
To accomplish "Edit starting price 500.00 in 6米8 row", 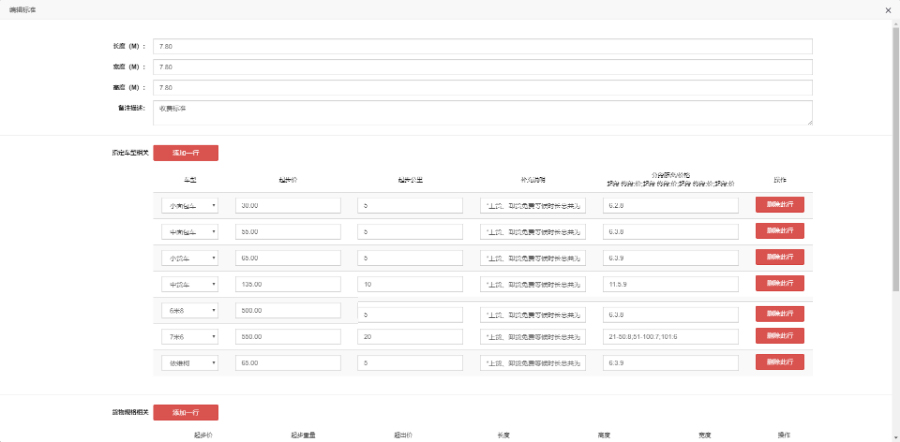I will click(x=288, y=311).
